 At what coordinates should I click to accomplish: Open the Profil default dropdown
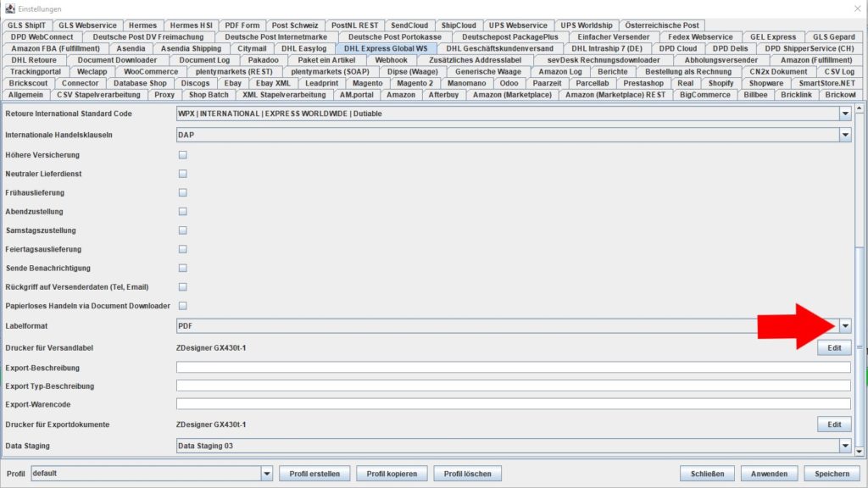pyautogui.click(x=267, y=474)
